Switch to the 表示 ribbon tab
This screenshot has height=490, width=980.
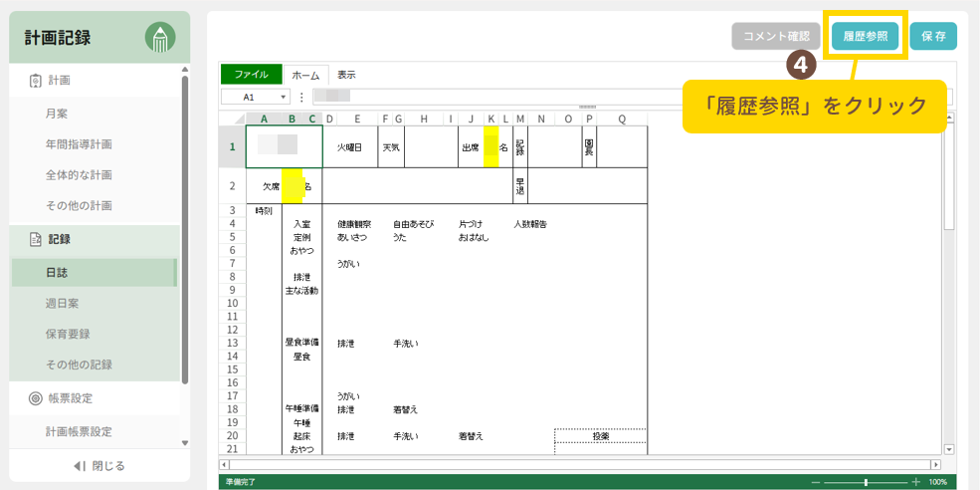tap(346, 75)
